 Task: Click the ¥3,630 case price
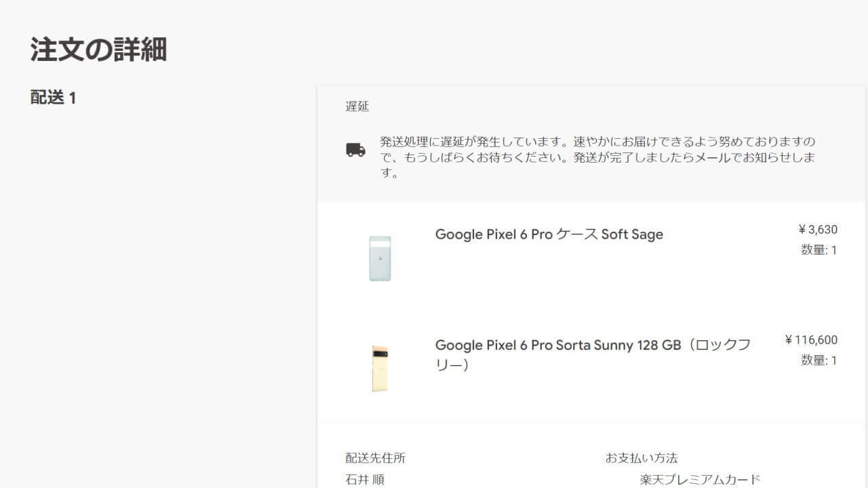(x=817, y=229)
